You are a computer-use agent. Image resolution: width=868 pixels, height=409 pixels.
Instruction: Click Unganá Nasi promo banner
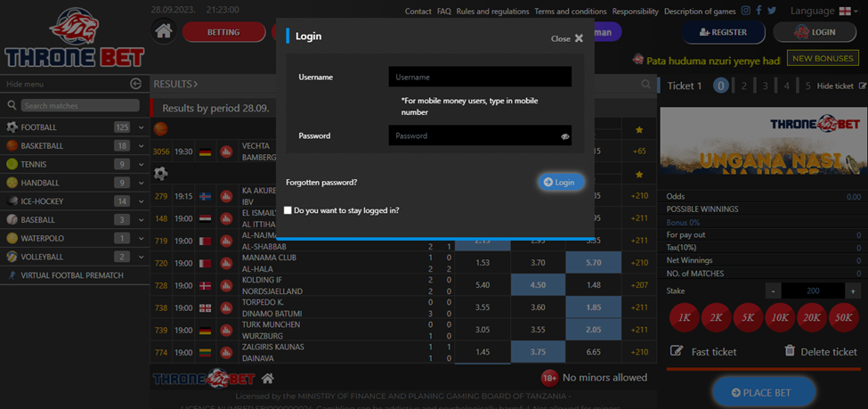click(763, 141)
